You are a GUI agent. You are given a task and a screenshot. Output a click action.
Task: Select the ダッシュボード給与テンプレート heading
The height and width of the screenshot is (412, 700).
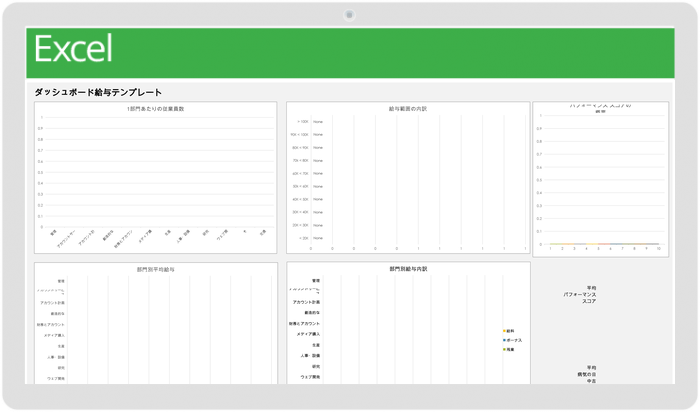pyautogui.click(x=98, y=92)
